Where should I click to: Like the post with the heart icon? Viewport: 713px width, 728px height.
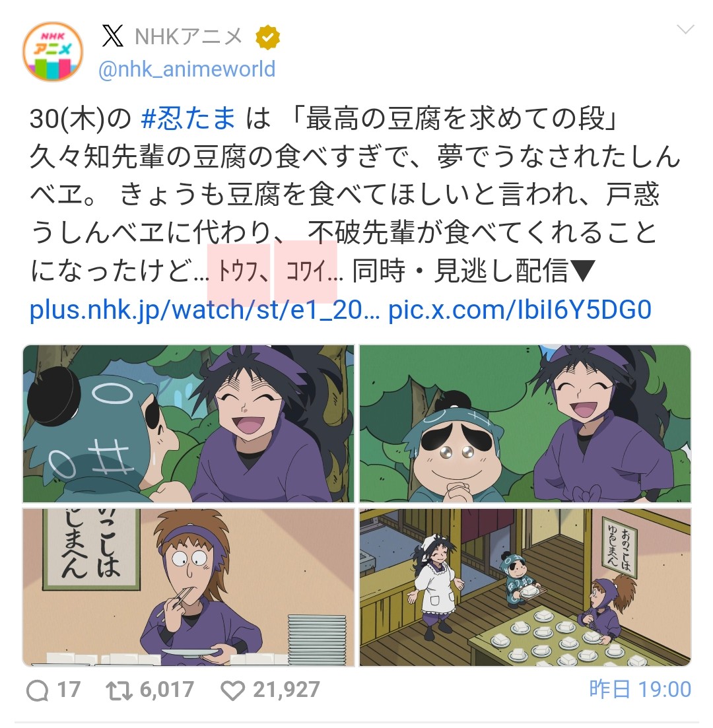(x=232, y=690)
